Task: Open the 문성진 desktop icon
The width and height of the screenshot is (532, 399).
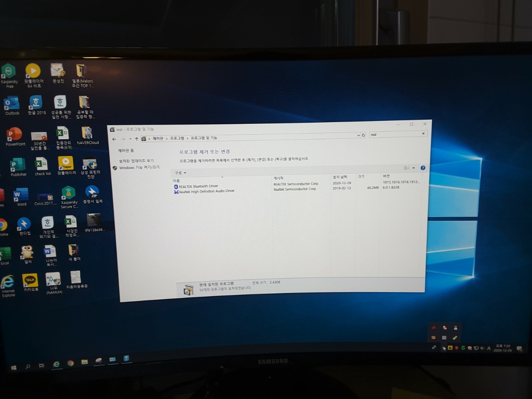Action: pos(58,74)
